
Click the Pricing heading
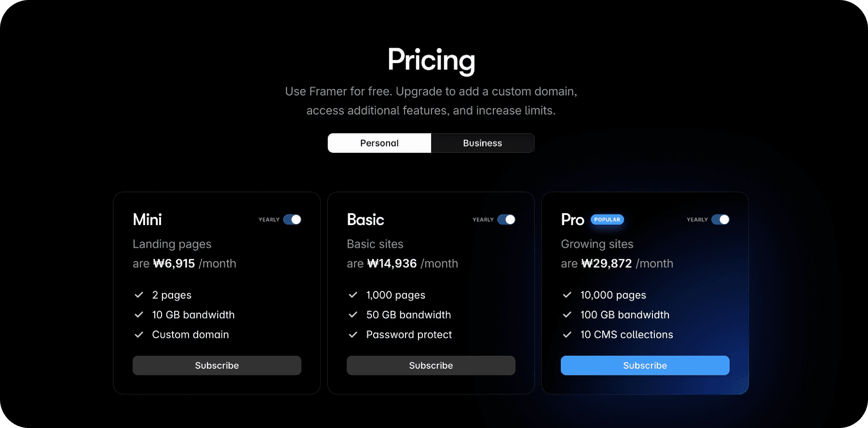pyautogui.click(x=431, y=60)
